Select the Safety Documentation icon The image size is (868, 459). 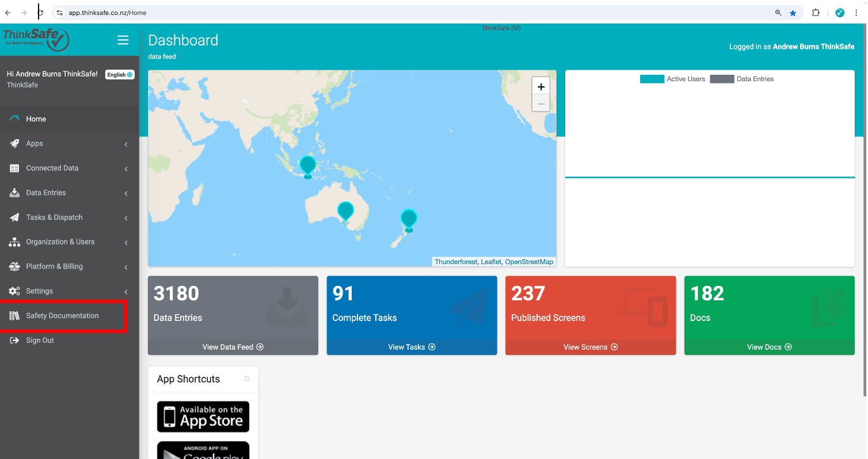pos(14,315)
